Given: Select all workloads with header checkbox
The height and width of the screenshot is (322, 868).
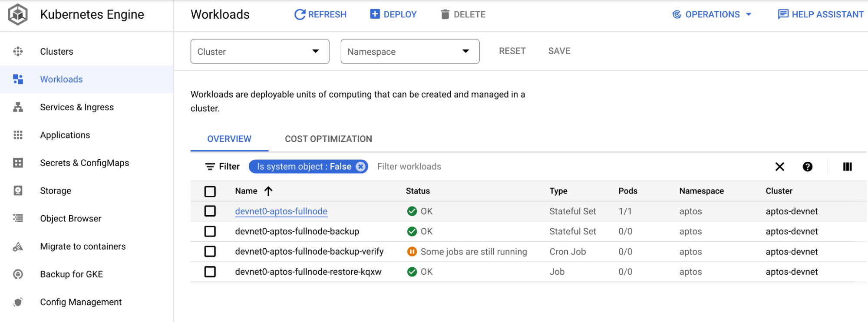Looking at the screenshot, I should 210,191.
